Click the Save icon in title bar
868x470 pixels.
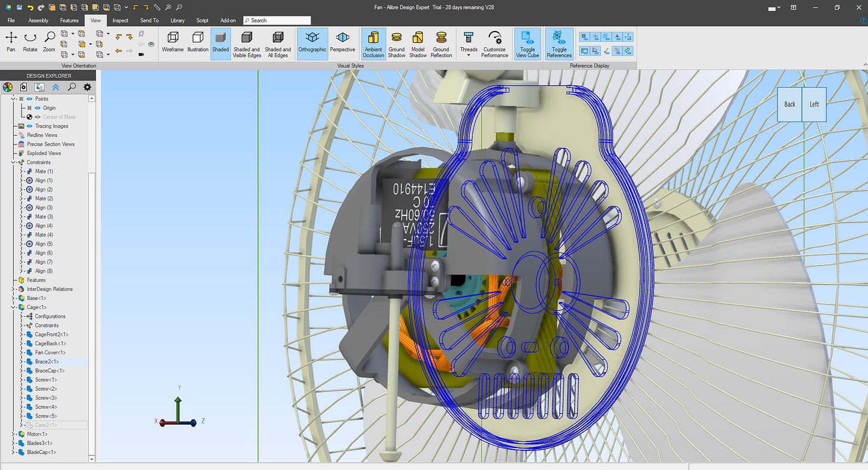pyautogui.click(x=19, y=7)
